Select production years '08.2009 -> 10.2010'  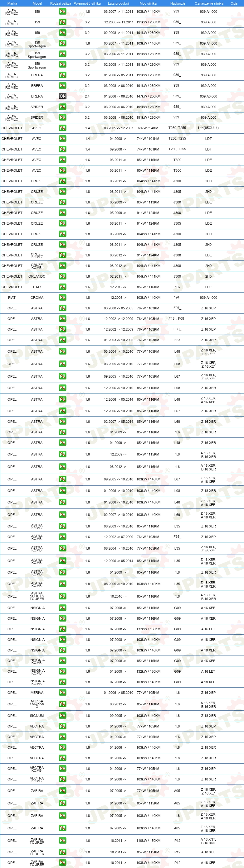point(119,526)
